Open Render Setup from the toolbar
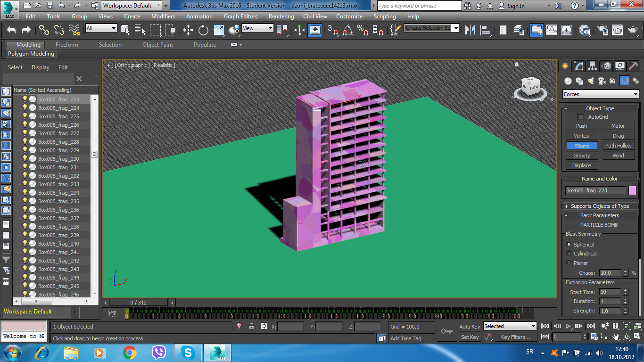This screenshot has width=644, height=362. tap(603, 30)
